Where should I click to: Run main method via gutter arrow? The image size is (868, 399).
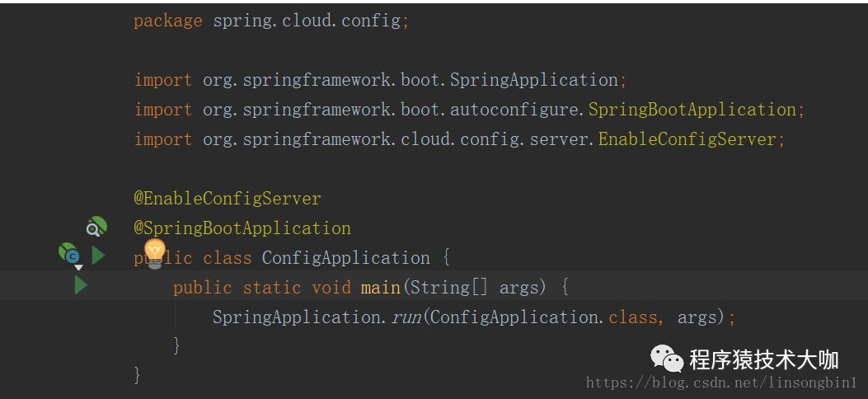[x=81, y=285]
